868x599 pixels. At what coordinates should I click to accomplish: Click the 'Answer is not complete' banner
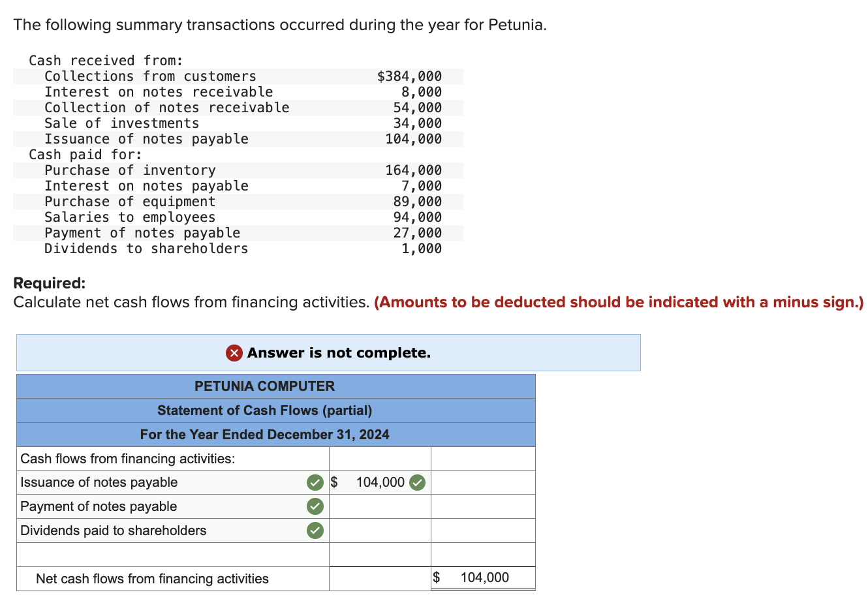click(327, 352)
